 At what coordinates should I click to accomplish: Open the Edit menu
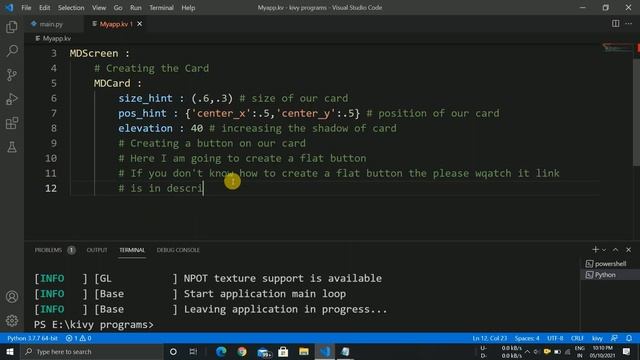(44, 8)
